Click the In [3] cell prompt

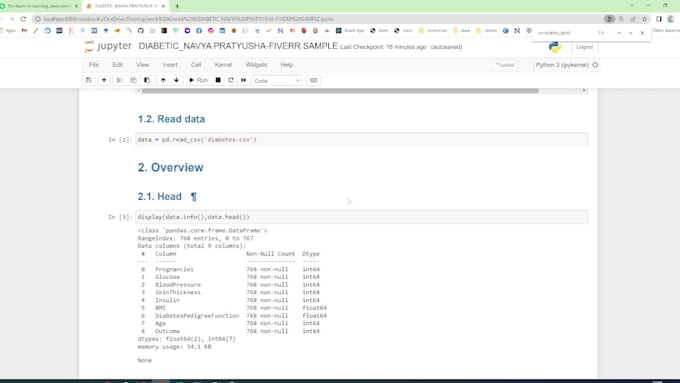point(120,217)
